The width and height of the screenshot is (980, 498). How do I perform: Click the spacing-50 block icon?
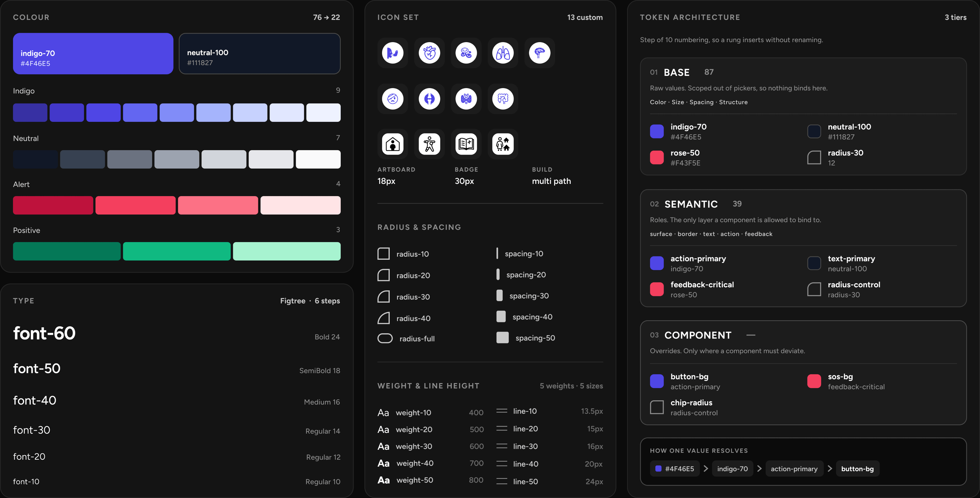[503, 338]
